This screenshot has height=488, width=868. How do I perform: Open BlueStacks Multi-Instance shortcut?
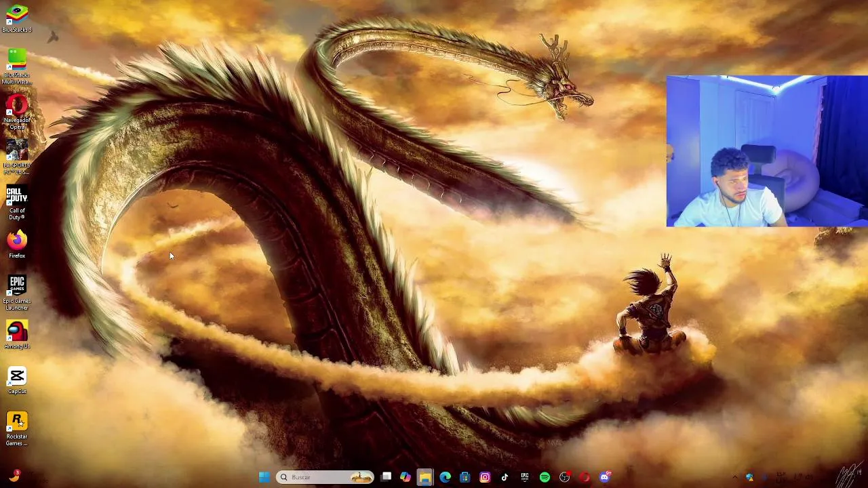coord(17,67)
